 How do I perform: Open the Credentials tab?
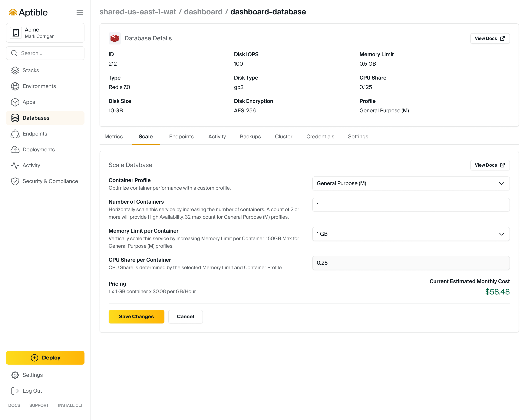(320, 136)
